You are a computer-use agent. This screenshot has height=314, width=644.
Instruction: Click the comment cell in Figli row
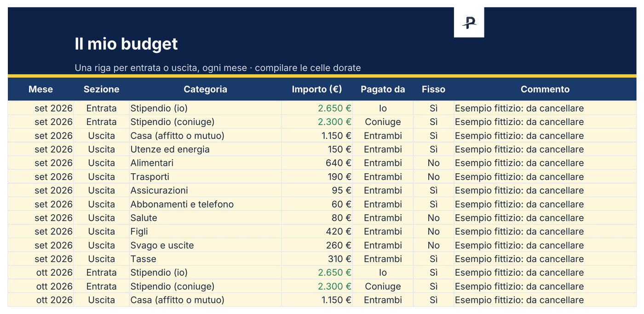pyautogui.click(x=545, y=232)
